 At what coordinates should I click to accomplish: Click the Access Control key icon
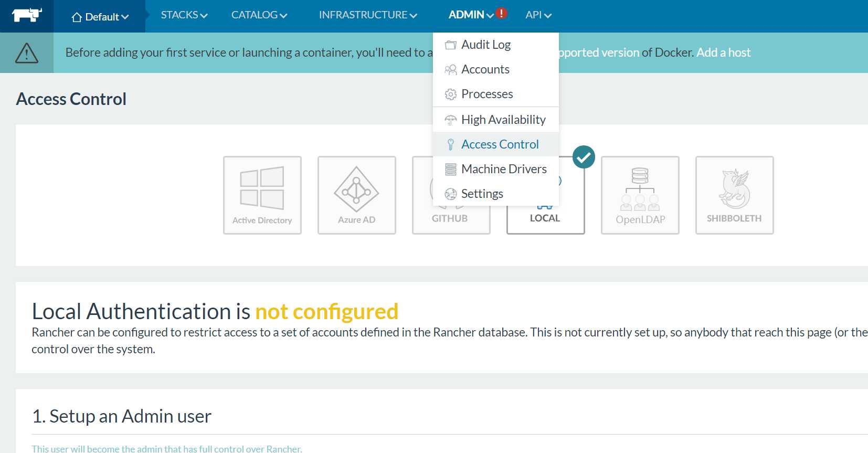[x=450, y=145]
